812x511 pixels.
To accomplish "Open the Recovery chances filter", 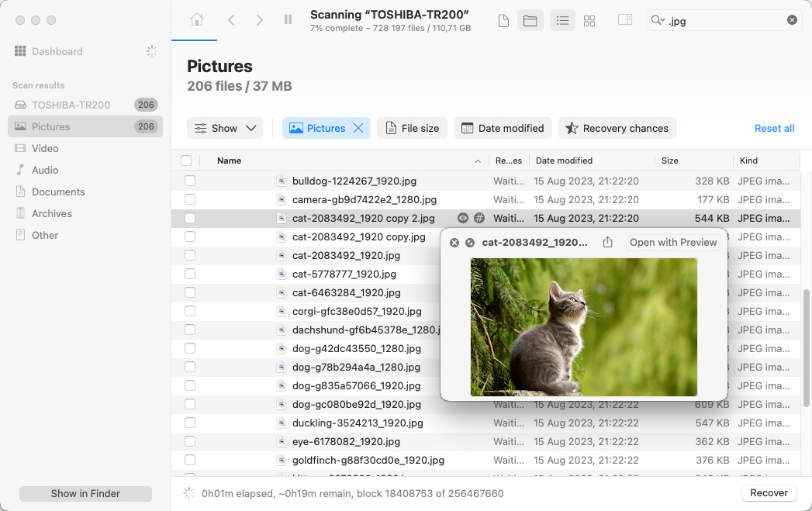I will [x=617, y=128].
